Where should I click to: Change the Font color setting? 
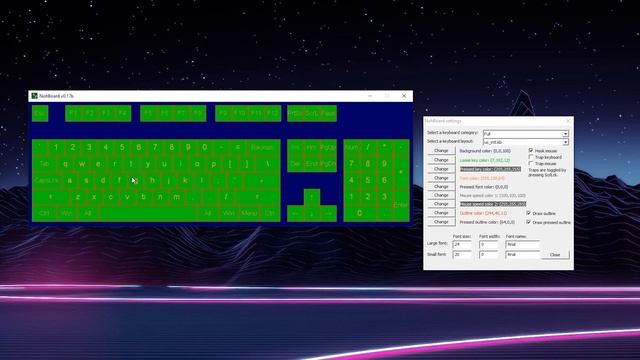(441, 178)
